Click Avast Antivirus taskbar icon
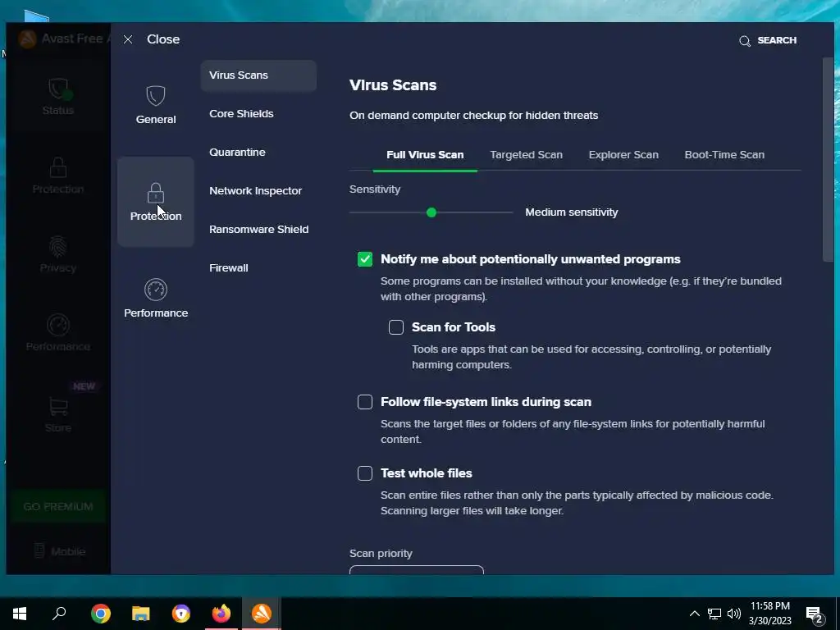The width and height of the screenshot is (840, 630). [262, 614]
